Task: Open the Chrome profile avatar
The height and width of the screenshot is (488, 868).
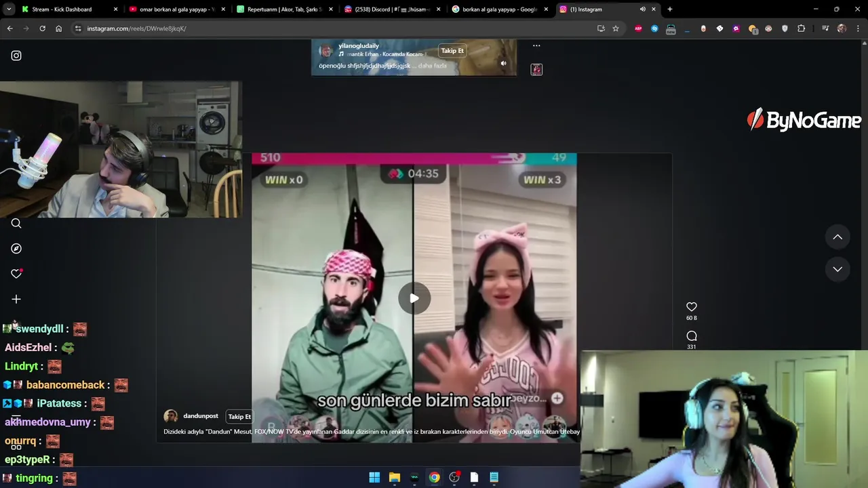Action: tap(842, 28)
